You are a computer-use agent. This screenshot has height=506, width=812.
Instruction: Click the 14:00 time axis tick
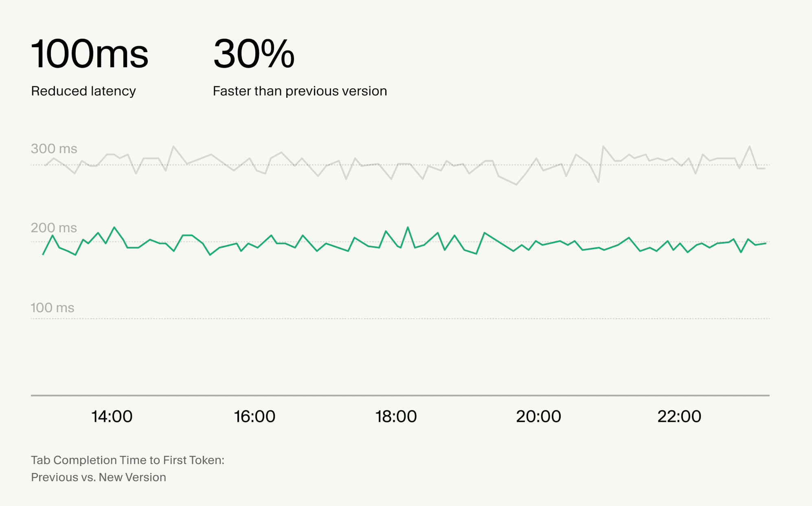click(x=112, y=416)
